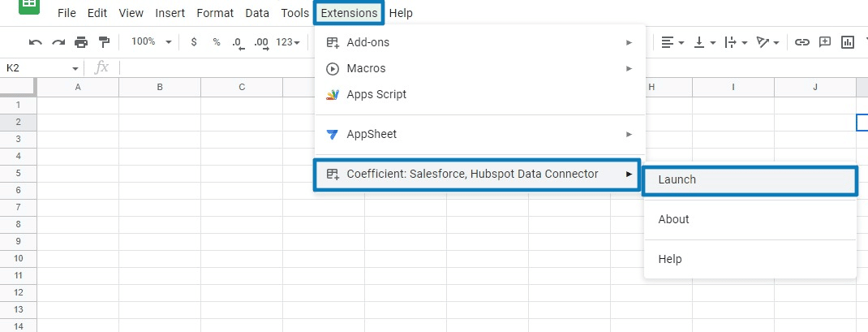Click the Insert comment icon

tap(825, 42)
